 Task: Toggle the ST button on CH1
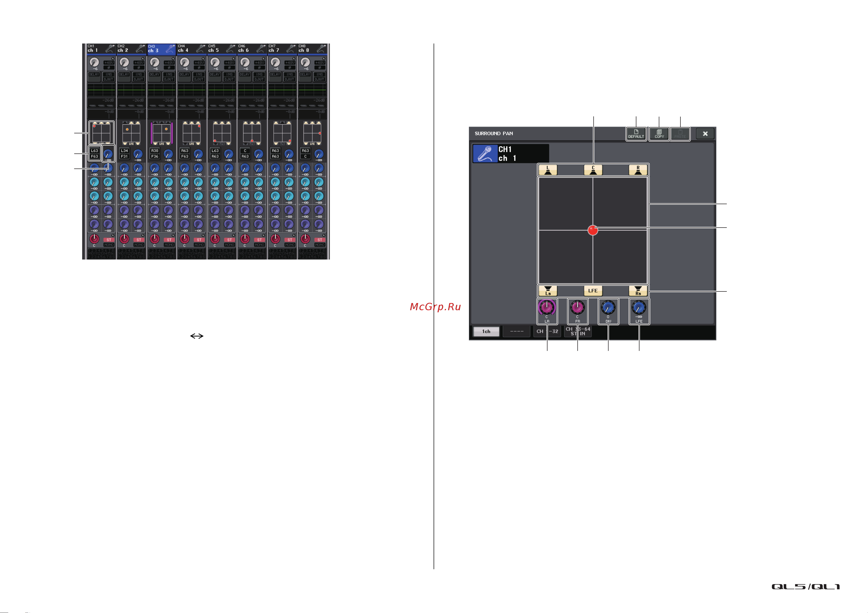tap(109, 240)
